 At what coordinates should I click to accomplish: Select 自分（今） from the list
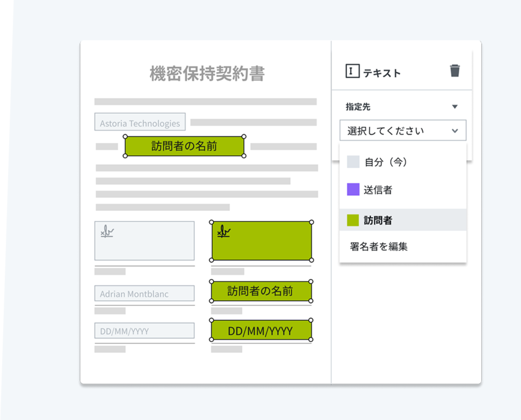385,162
